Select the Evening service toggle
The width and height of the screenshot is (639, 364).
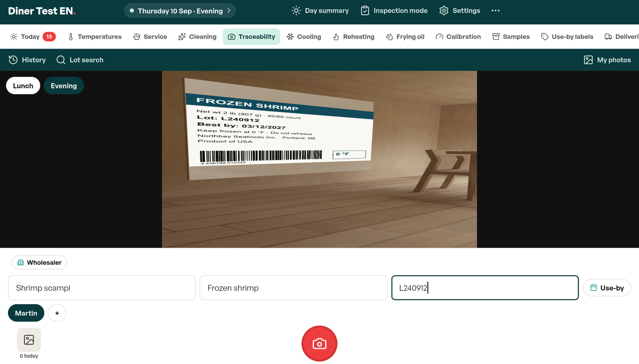point(64,86)
